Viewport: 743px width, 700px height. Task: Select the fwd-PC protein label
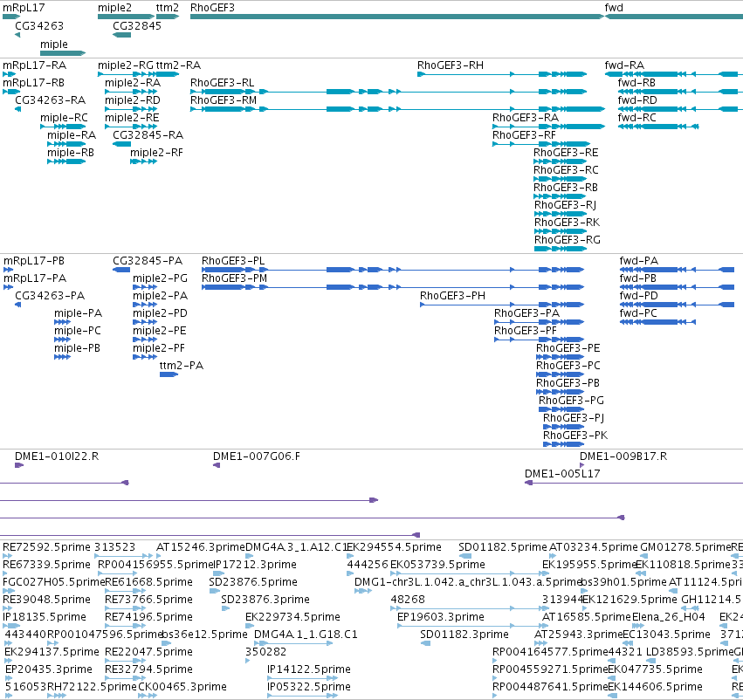638,313
